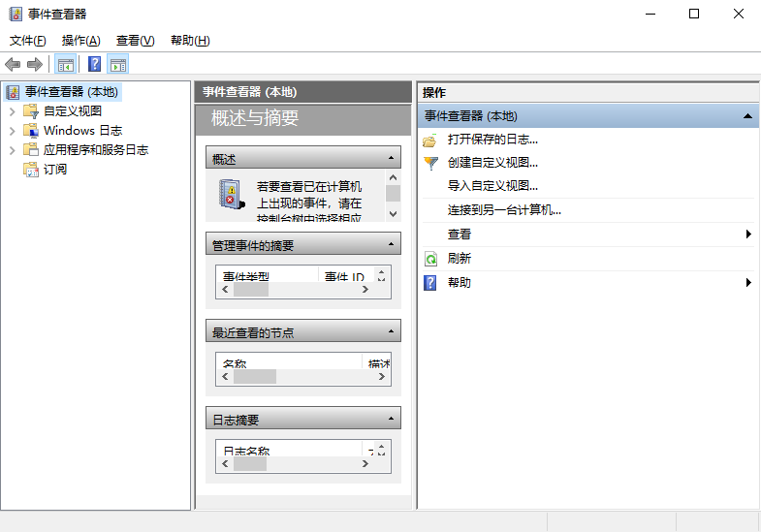The width and height of the screenshot is (761, 532).
Task: Select 订阅 label in the tree
Action: point(55,170)
